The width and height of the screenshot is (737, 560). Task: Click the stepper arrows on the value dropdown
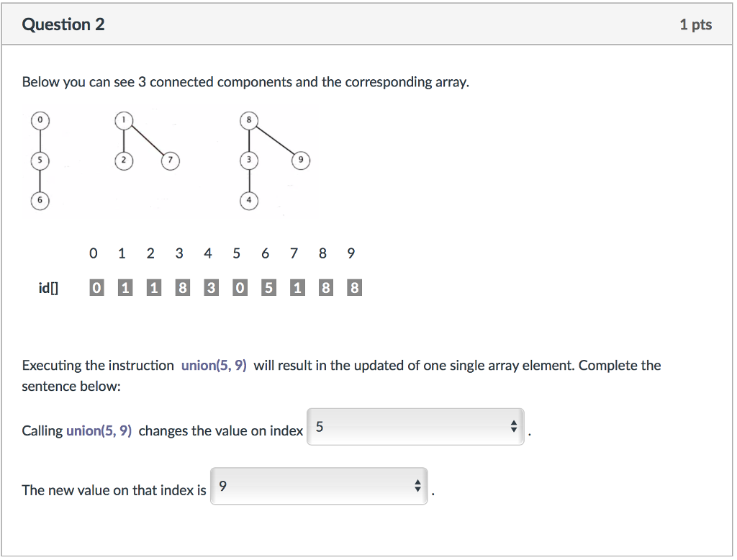417,486
